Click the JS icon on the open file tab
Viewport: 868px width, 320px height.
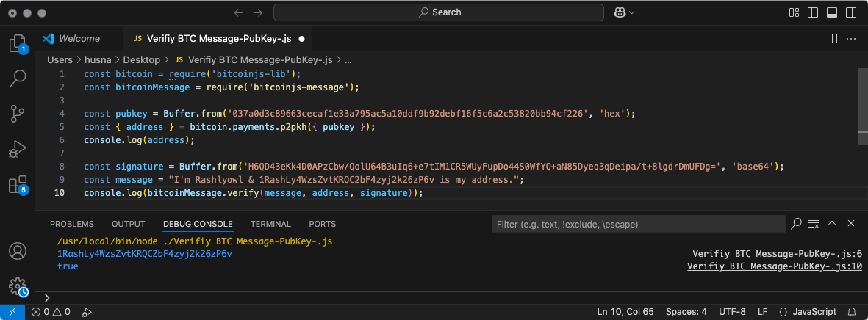click(x=137, y=39)
